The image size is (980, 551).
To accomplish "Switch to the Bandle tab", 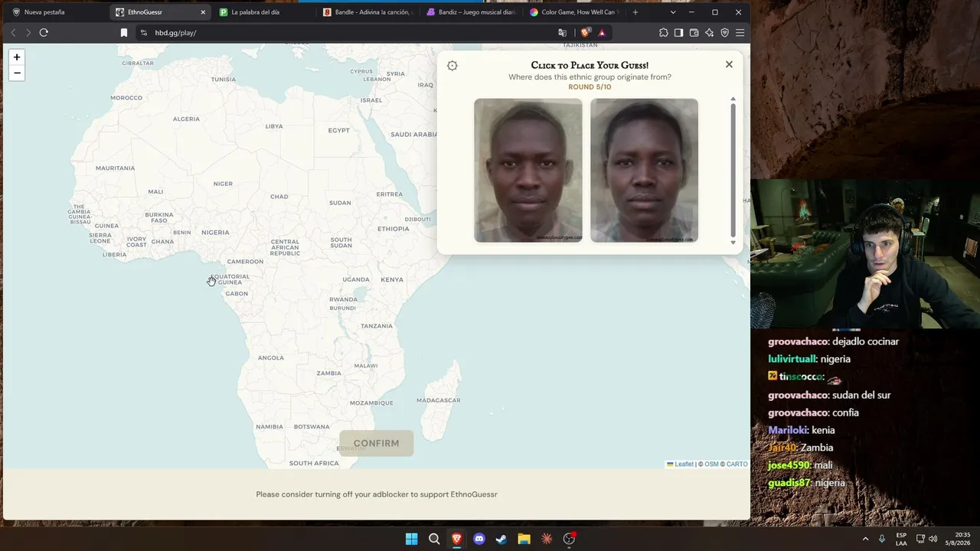I will [366, 12].
